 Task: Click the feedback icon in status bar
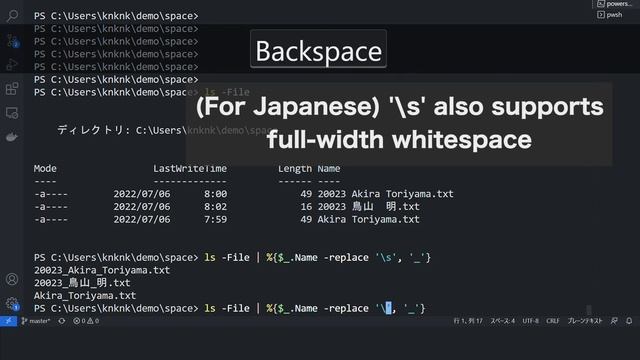(x=614, y=321)
